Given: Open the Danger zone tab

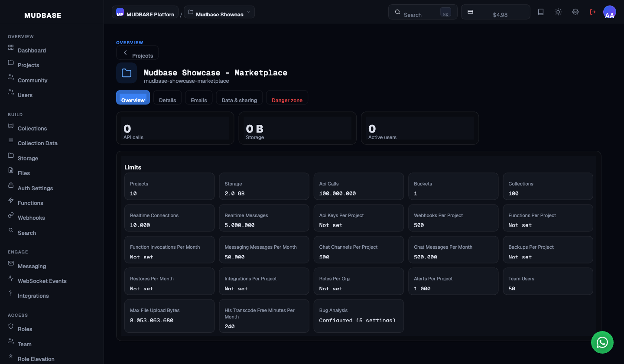Looking at the screenshot, I should (x=287, y=97).
